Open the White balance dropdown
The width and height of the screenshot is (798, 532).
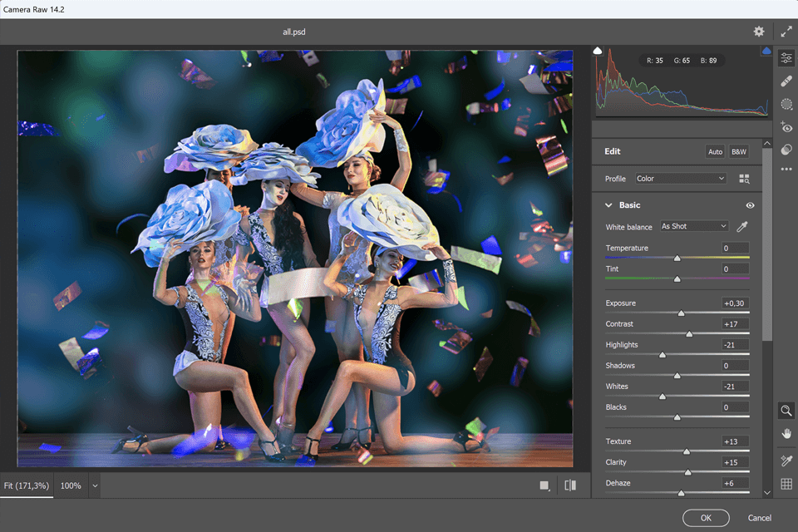point(693,226)
